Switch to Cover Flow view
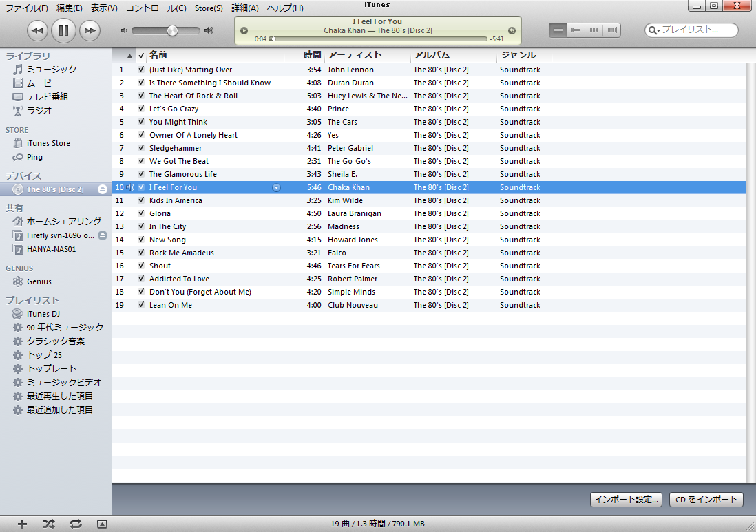Image resolution: width=756 pixels, height=532 pixels. click(x=611, y=30)
